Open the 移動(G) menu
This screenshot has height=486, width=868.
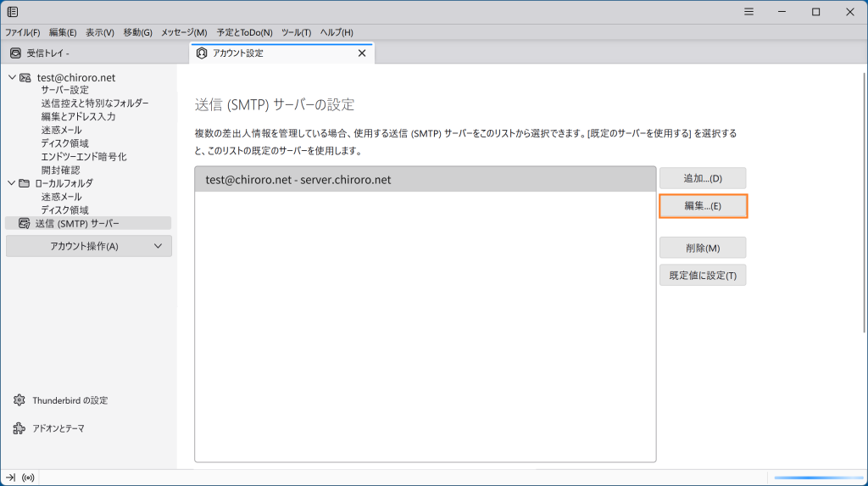137,33
